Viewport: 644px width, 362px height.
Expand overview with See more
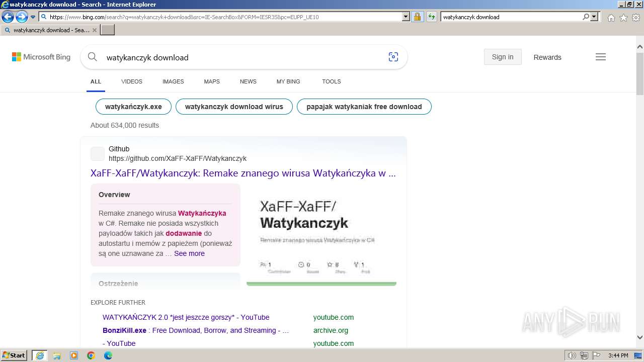point(189,253)
